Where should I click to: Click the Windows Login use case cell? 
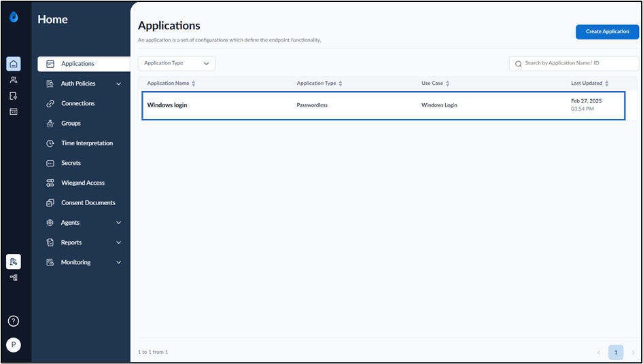[x=439, y=105]
